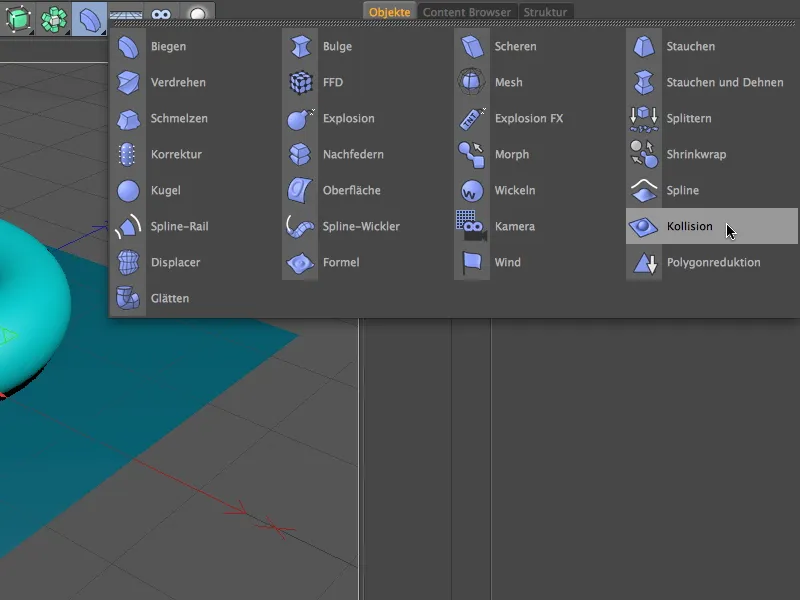Click the Kamera deformer icon
Viewport: 800px width, 600px height.
tap(472, 226)
